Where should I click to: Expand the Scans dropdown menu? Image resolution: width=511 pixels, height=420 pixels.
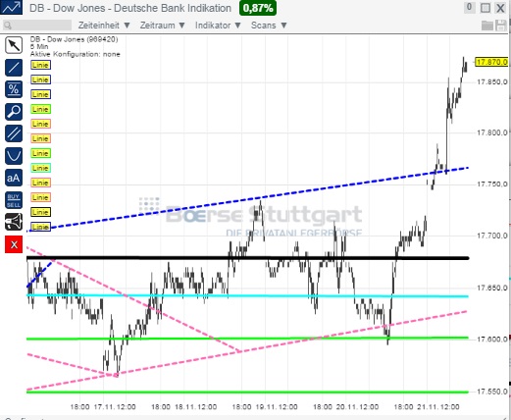click(x=269, y=26)
